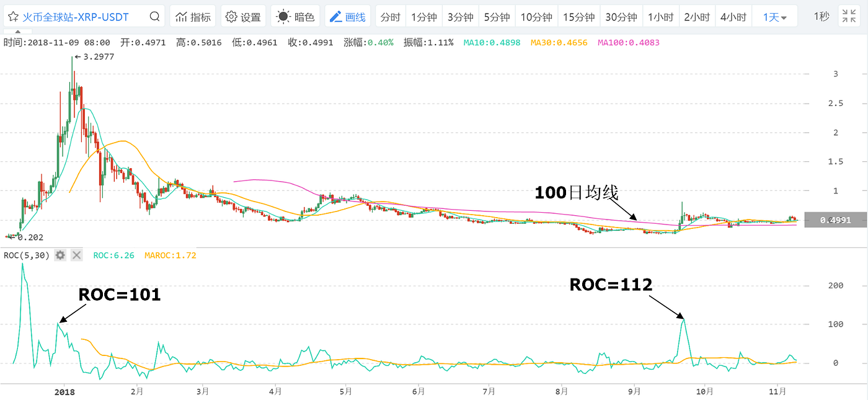Viewport: 868px width, 400px height.
Task: Click the MAROC:1.72 legend value
Action: pyautogui.click(x=170, y=255)
